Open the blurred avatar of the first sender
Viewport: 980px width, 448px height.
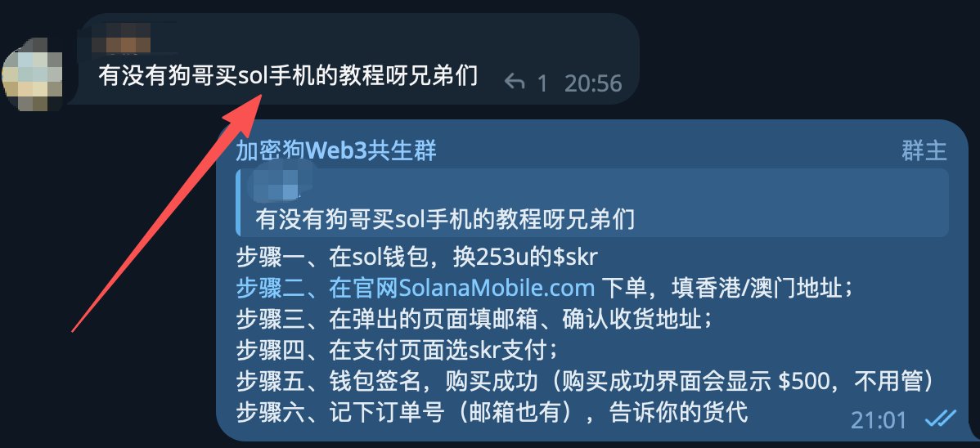tap(33, 74)
